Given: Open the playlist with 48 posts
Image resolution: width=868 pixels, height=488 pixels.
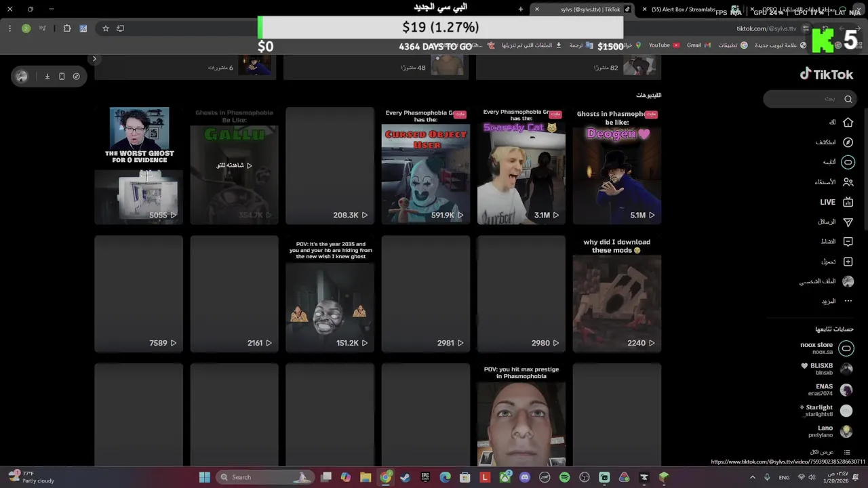Looking at the screenshot, I should coord(376,67).
